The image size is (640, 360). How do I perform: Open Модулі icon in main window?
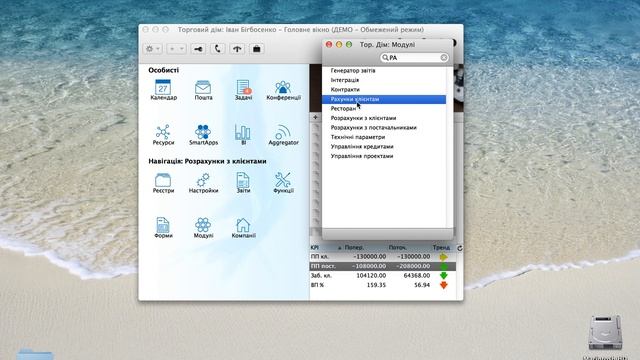tap(203, 227)
